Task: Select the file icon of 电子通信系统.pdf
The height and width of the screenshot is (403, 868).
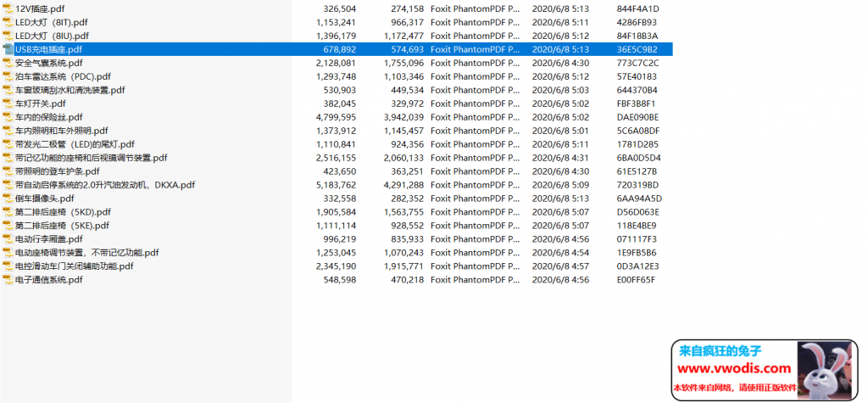Action: point(8,280)
